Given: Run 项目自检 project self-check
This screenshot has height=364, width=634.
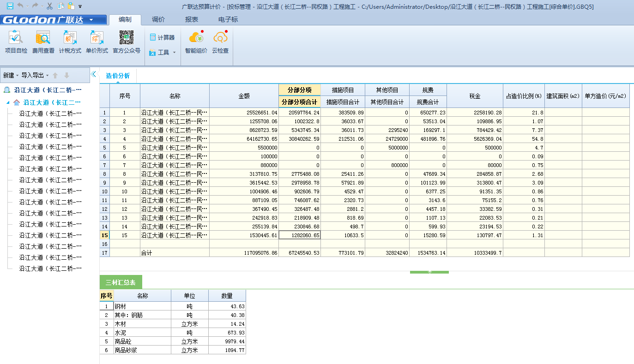Looking at the screenshot, I should tap(16, 42).
